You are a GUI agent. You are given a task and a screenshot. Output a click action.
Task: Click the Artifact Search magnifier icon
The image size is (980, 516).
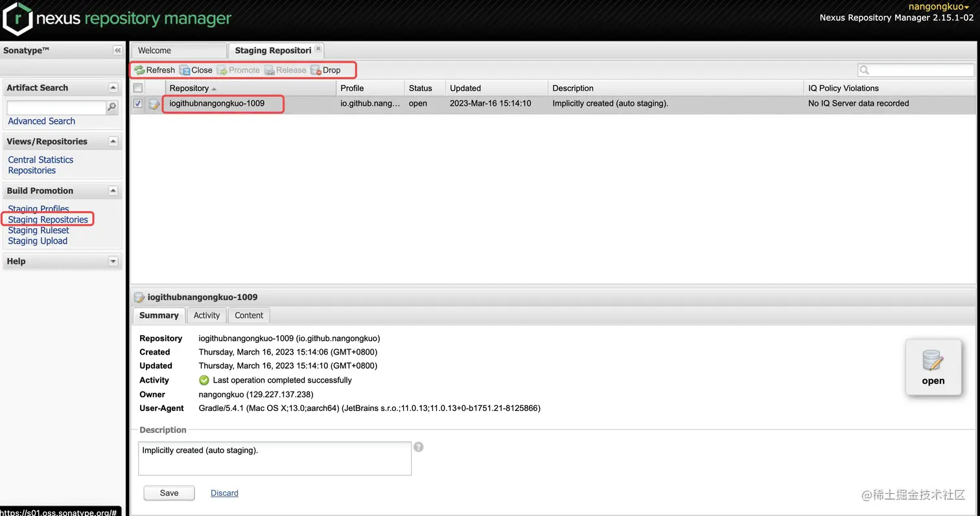pos(111,107)
